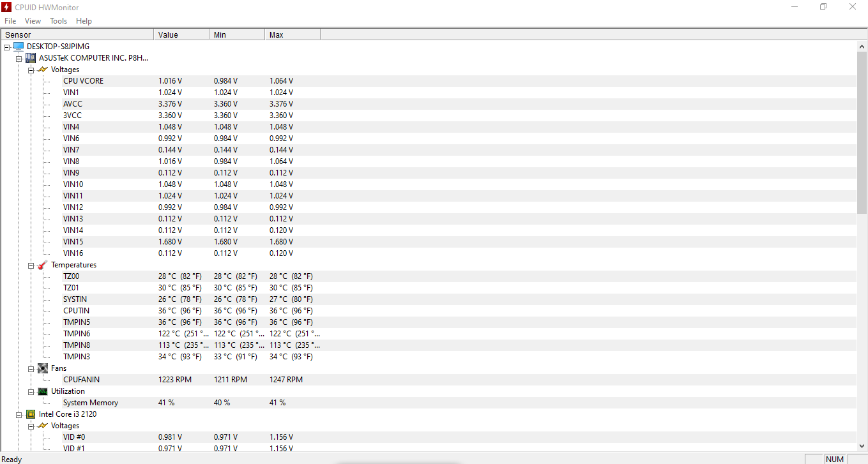The width and height of the screenshot is (868, 464).
Task: Collapse the Utilization group
Action: [31, 391]
